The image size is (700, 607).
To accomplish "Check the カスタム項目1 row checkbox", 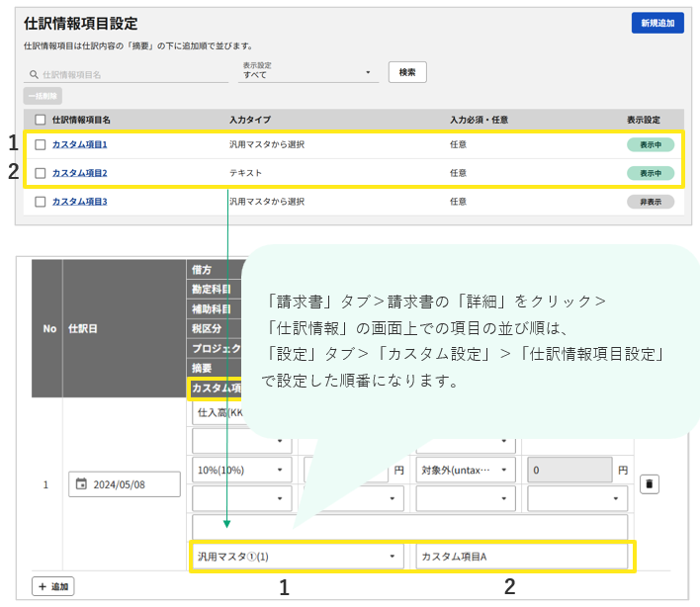I will [x=41, y=144].
